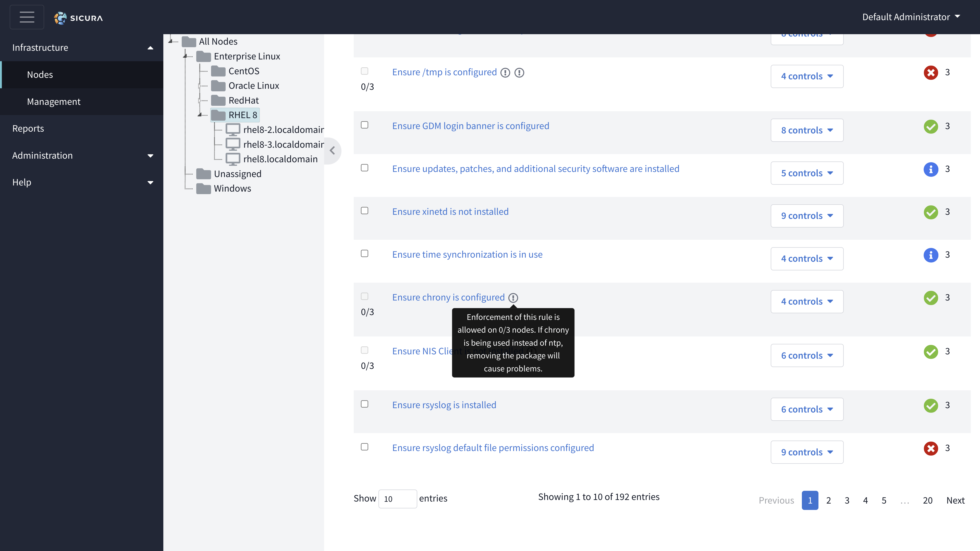Select the xinetd not installed rule checkbox
This screenshot has height=551, width=980.
(x=364, y=211)
